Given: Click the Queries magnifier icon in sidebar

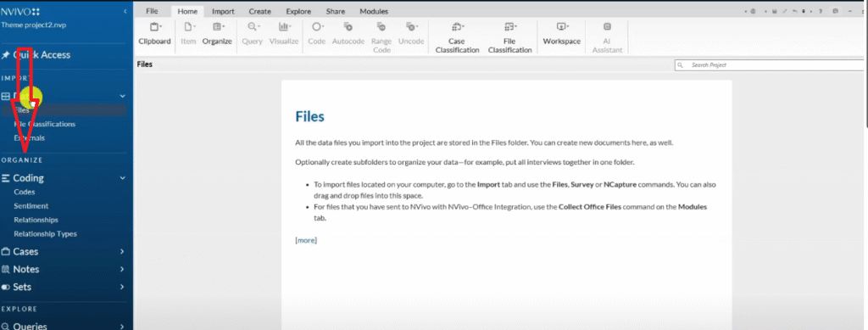Looking at the screenshot, I should point(6,326).
